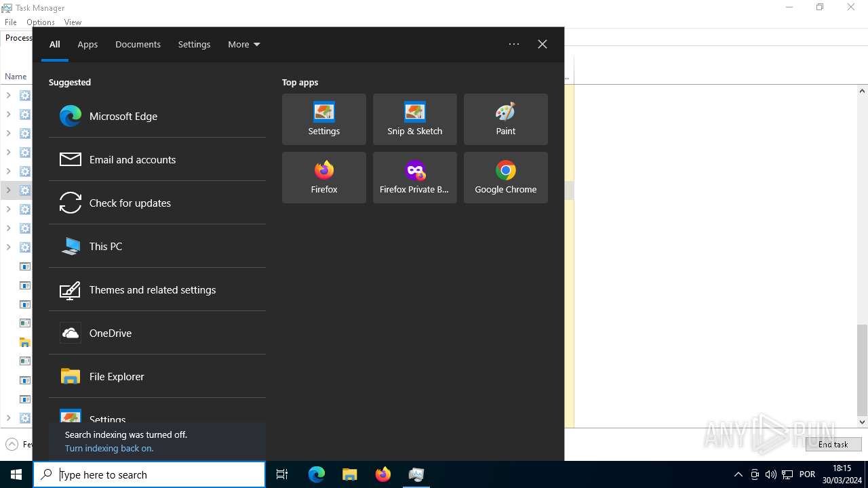
Task: Click the Task Manager scroll up arrow
Action: pos(862,91)
